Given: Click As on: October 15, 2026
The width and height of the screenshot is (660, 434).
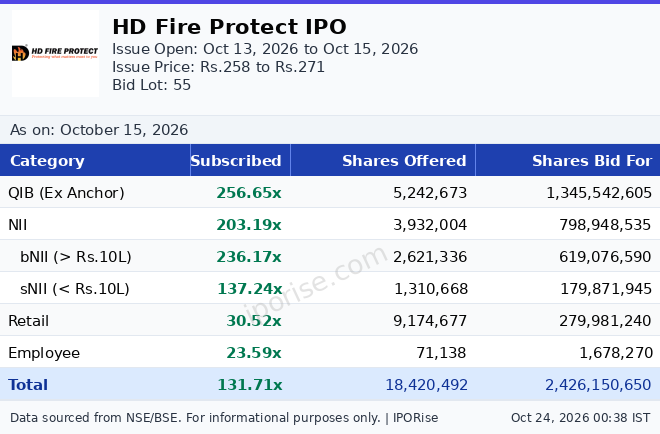Looking at the screenshot, I should point(99,130).
